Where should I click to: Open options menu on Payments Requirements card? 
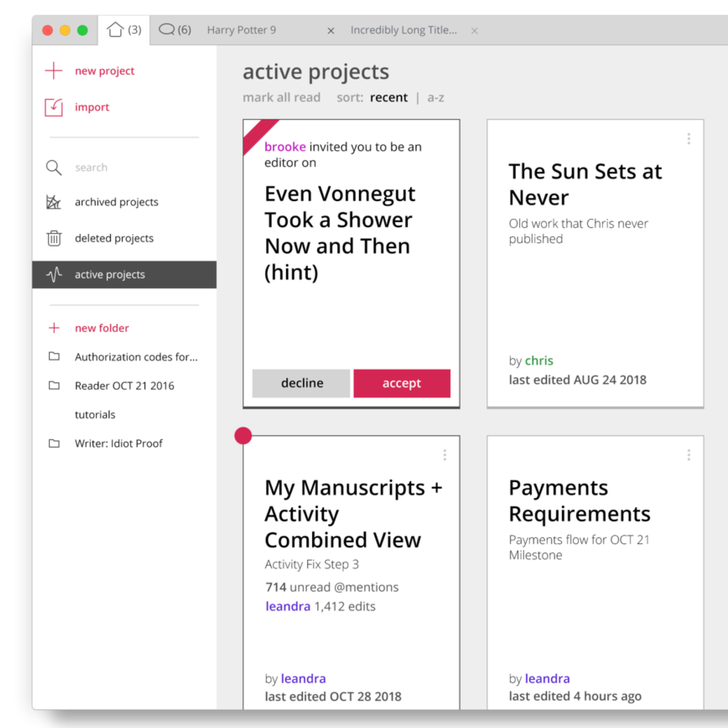689,455
